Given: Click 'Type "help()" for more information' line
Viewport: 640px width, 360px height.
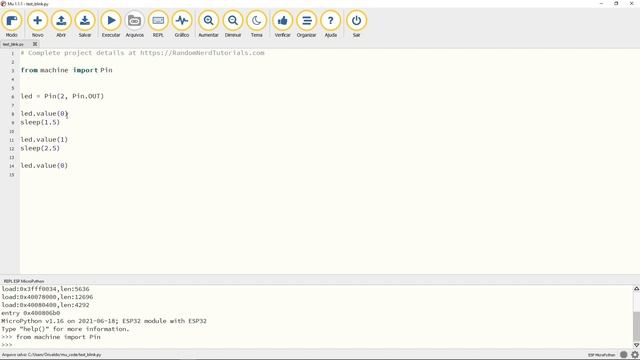Looking at the screenshot, I should pyautogui.click(x=65, y=329).
